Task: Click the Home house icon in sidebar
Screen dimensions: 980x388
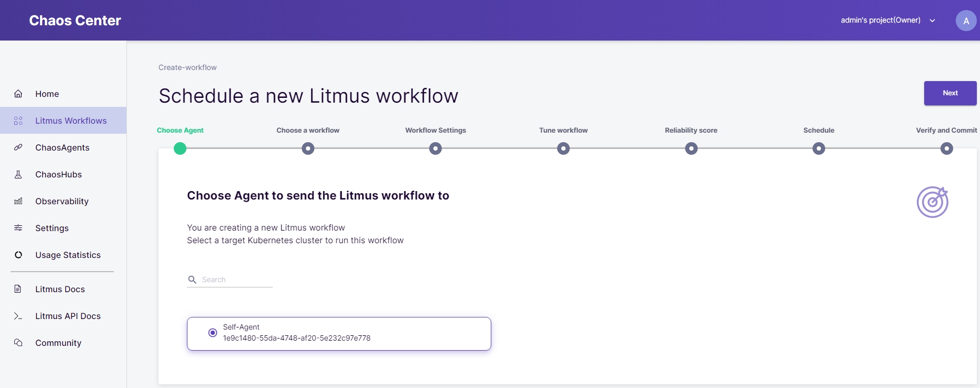Action: pos(18,94)
